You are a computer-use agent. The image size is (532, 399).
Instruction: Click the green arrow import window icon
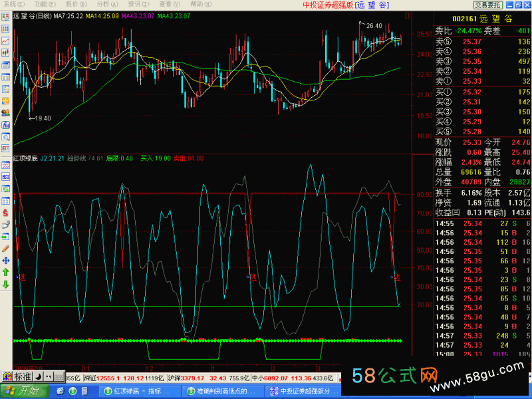pyautogui.click(x=5, y=237)
